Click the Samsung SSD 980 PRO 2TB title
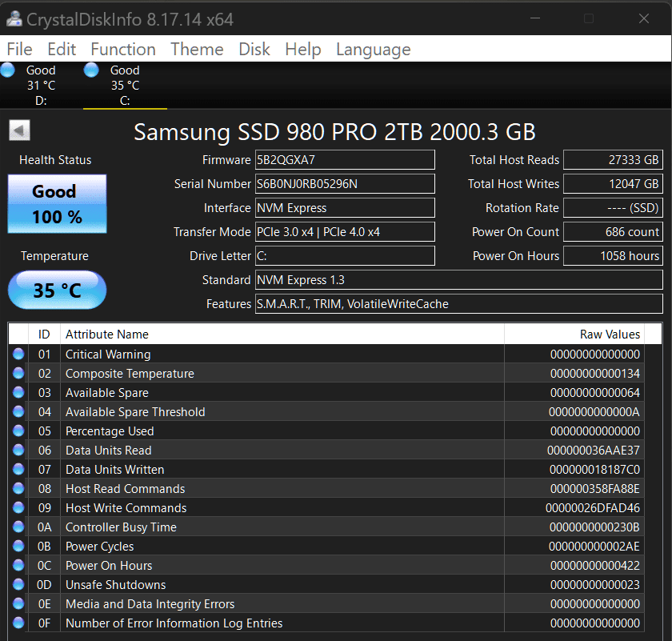 334,131
